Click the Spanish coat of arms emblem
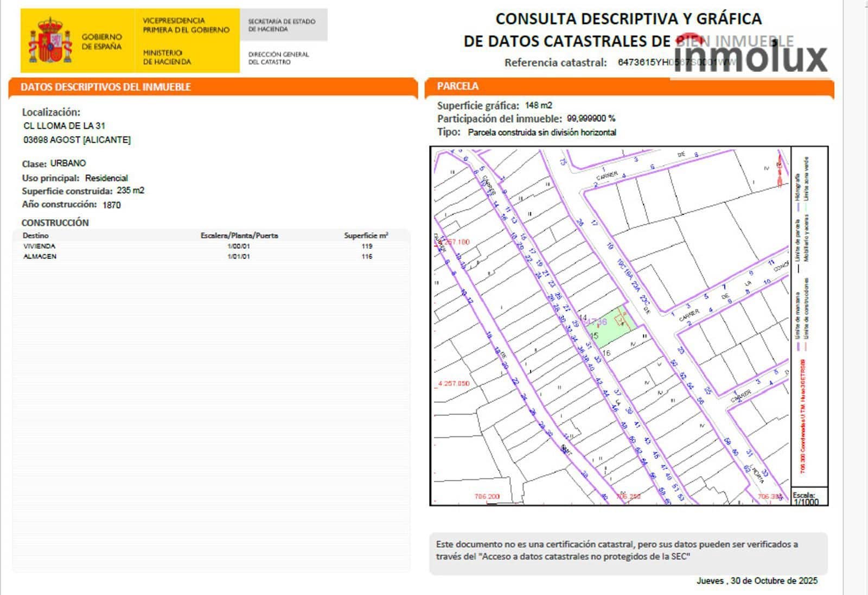Viewport: 868px width, 595px height. 50,41
